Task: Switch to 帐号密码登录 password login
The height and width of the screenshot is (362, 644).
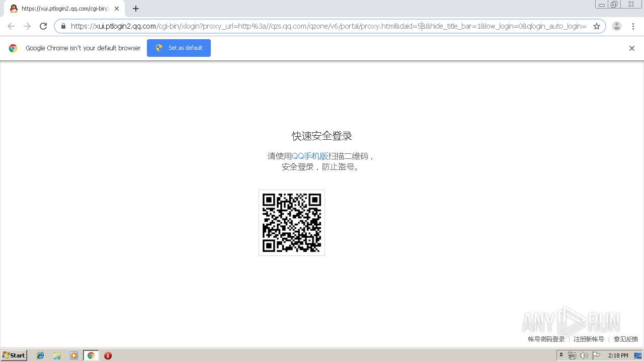Action: tap(546, 339)
